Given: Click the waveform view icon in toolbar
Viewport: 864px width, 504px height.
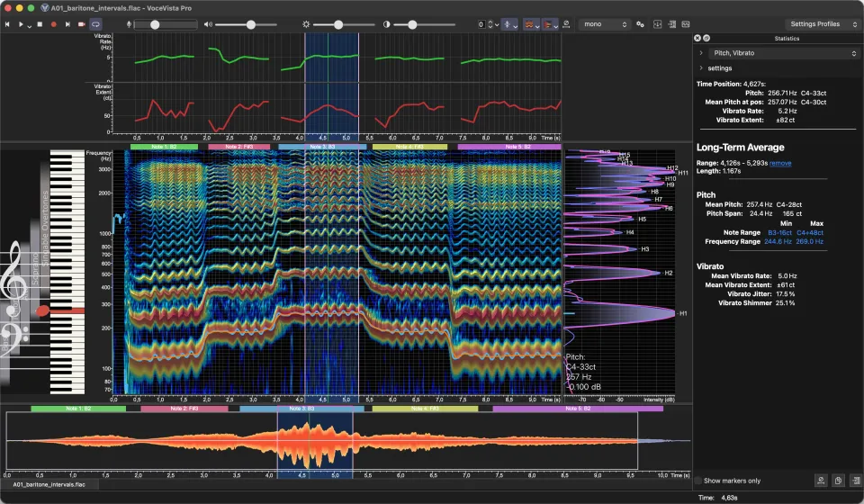Looking at the screenshot, I should pyautogui.click(x=686, y=24).
